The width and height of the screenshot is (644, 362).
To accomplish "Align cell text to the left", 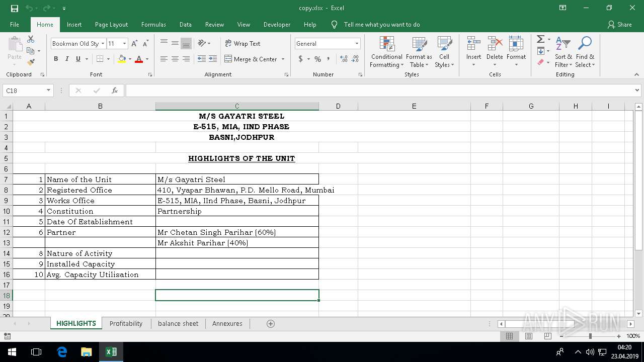I will 164,59.
